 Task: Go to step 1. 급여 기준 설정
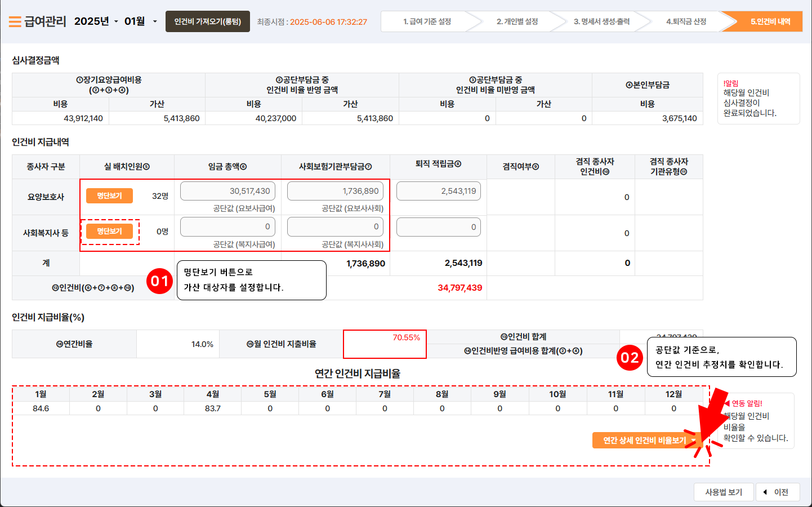point(427,21)
